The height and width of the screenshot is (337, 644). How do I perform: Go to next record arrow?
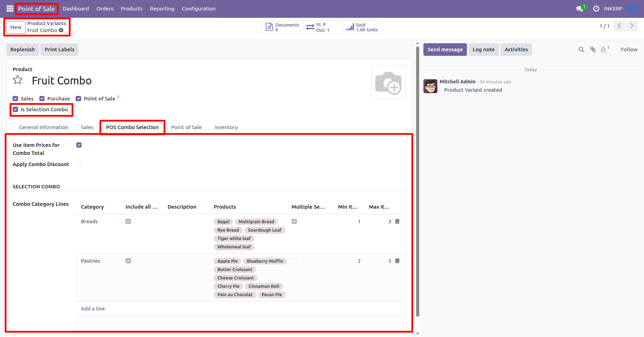631,26
